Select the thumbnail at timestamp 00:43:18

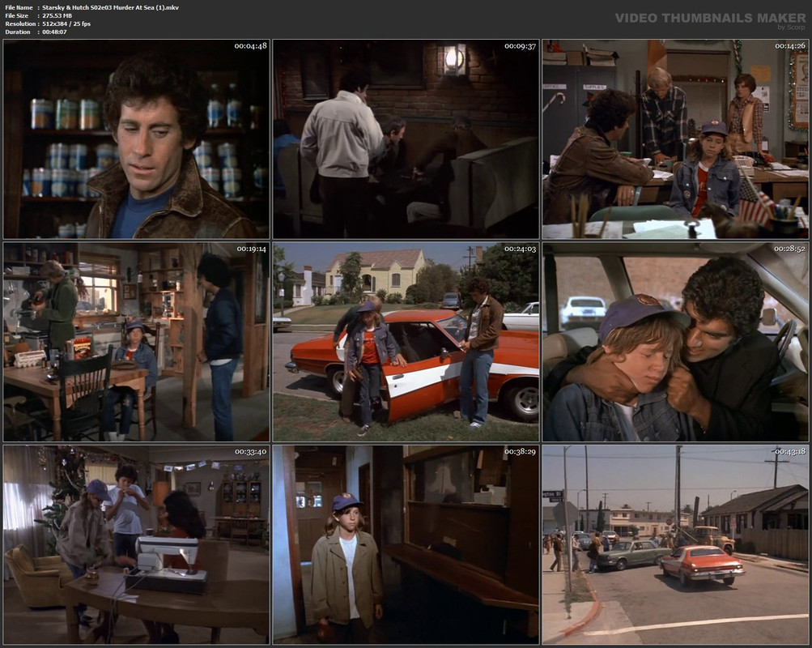coord(675,545)
